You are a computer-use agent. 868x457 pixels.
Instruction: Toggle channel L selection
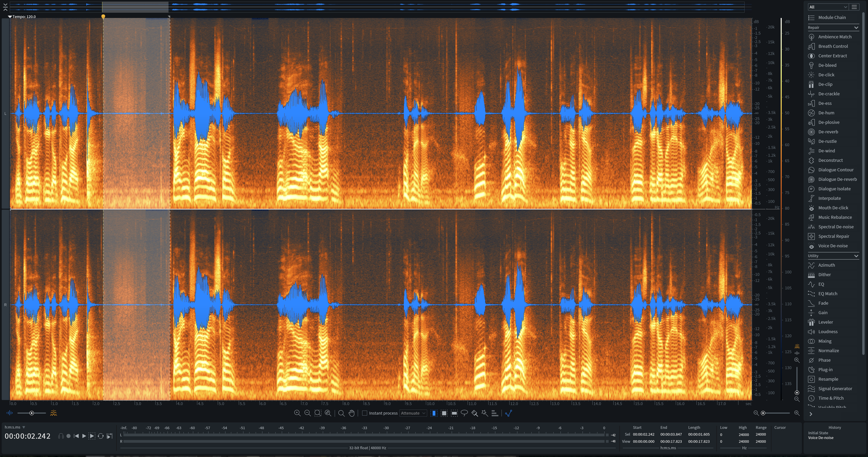pos(5,113)
